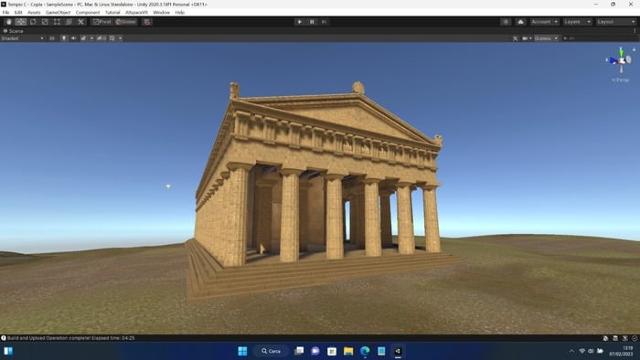Open the Window menu

(x=161, y=13)
